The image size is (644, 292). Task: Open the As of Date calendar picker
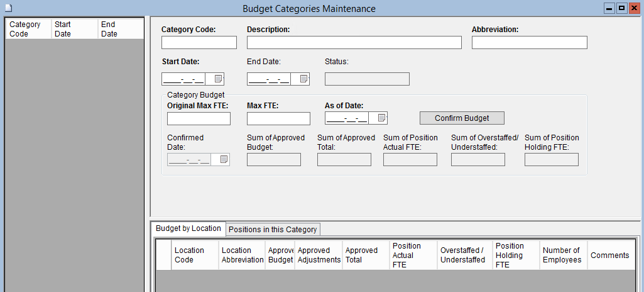[381, 118]
